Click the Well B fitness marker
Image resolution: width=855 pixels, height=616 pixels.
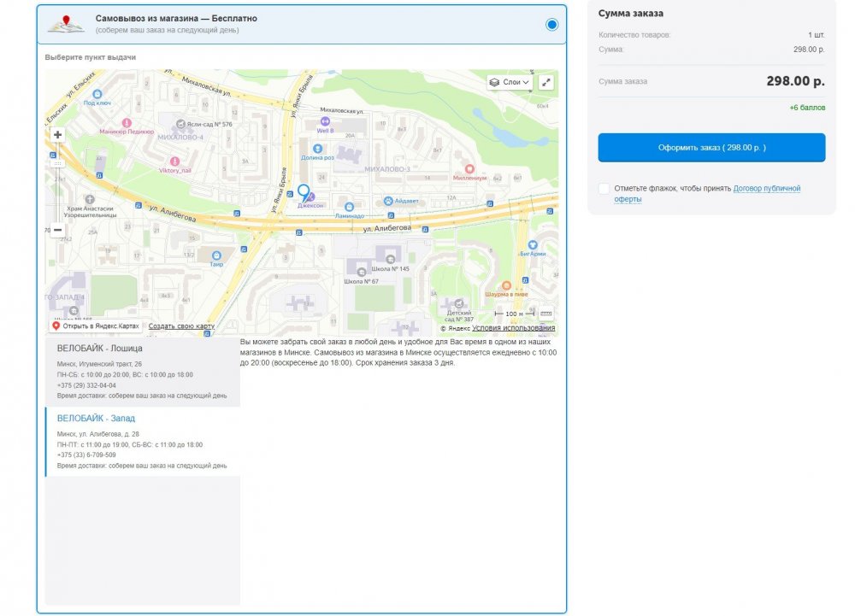pos(325,121)
